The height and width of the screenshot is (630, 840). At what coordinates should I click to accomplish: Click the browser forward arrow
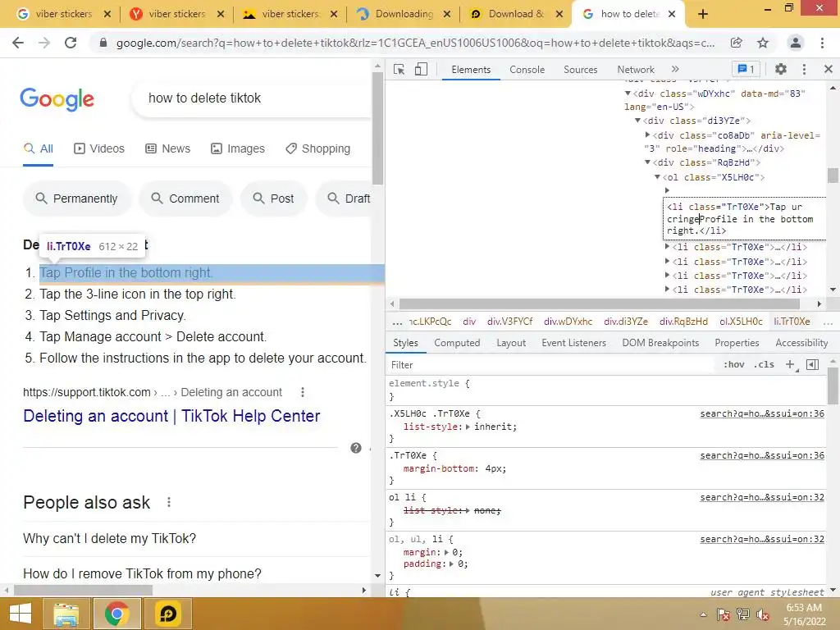44,43
